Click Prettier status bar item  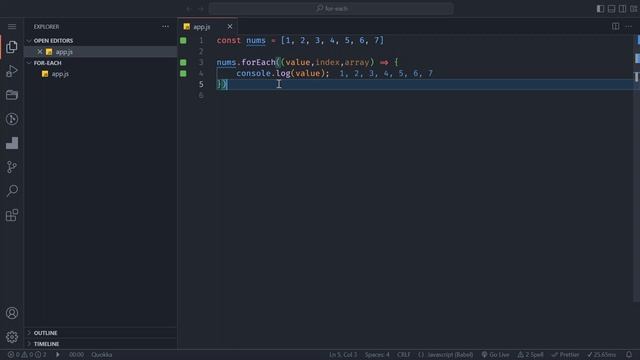(x=565, y=355)
